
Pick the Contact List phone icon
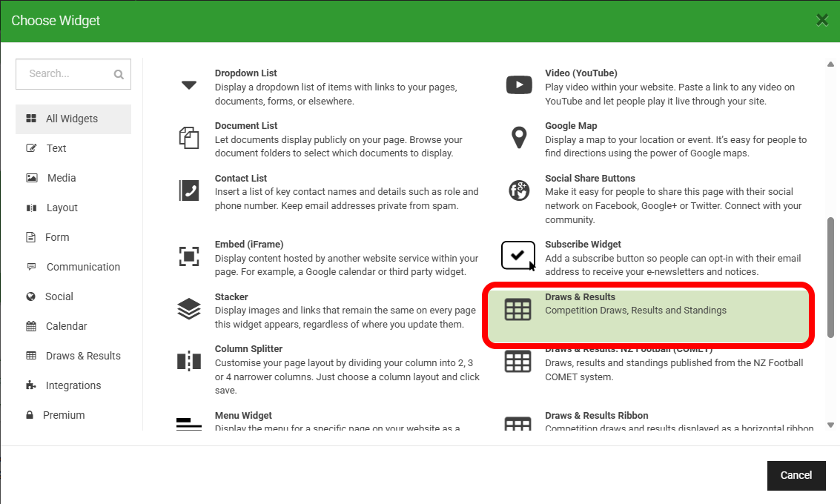pyautogui.click(x=189, y=190)
